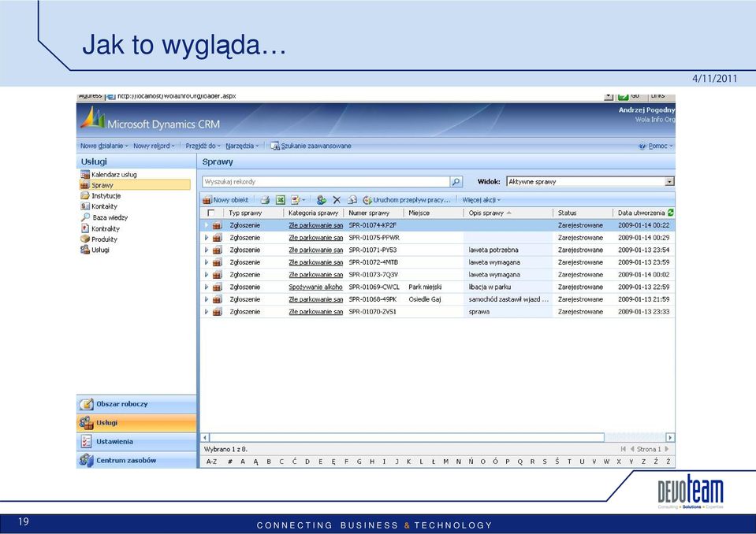Open the Przejdź do menu
Screen dimensions: 756x534
tap(203, 146)
